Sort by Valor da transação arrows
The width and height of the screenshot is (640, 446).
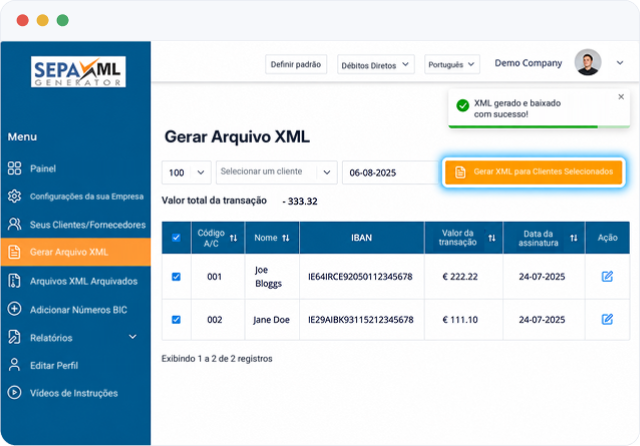[x=492, y=238]
